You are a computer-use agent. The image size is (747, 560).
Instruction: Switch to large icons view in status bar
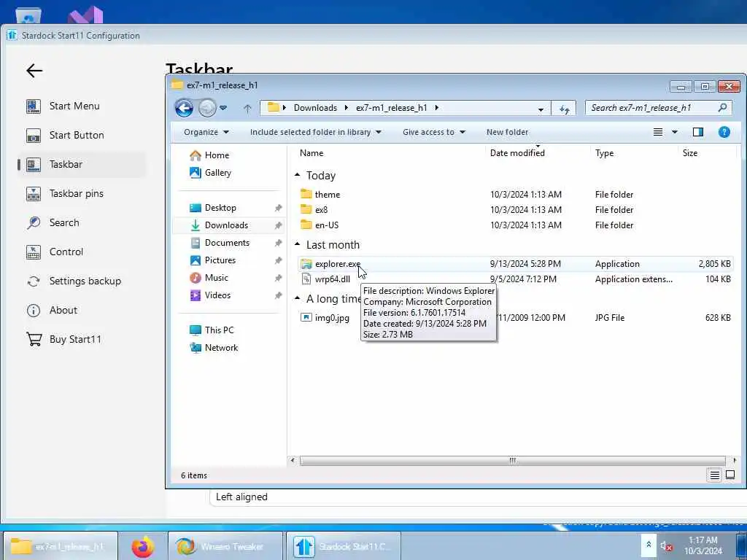tap(729, 475)
